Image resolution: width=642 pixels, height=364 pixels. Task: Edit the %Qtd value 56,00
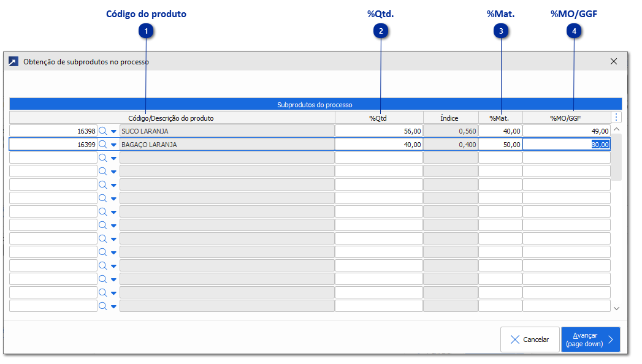pos(379,131)
